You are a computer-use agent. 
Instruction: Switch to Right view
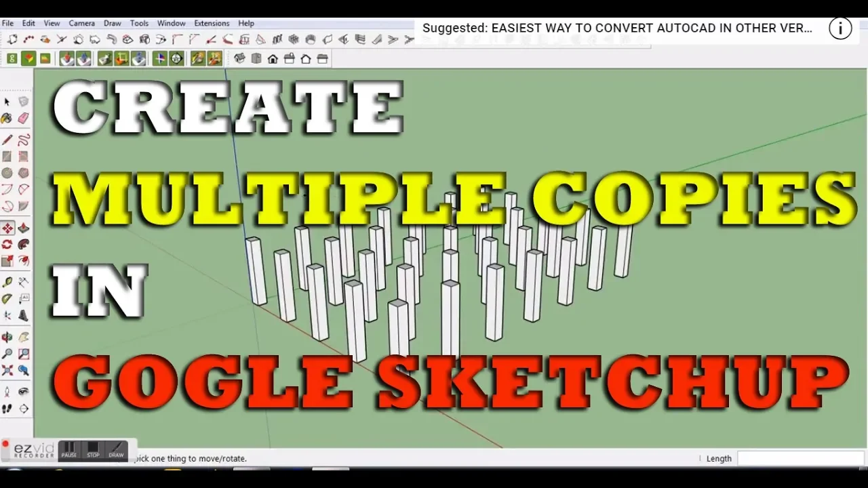[290, 59]
